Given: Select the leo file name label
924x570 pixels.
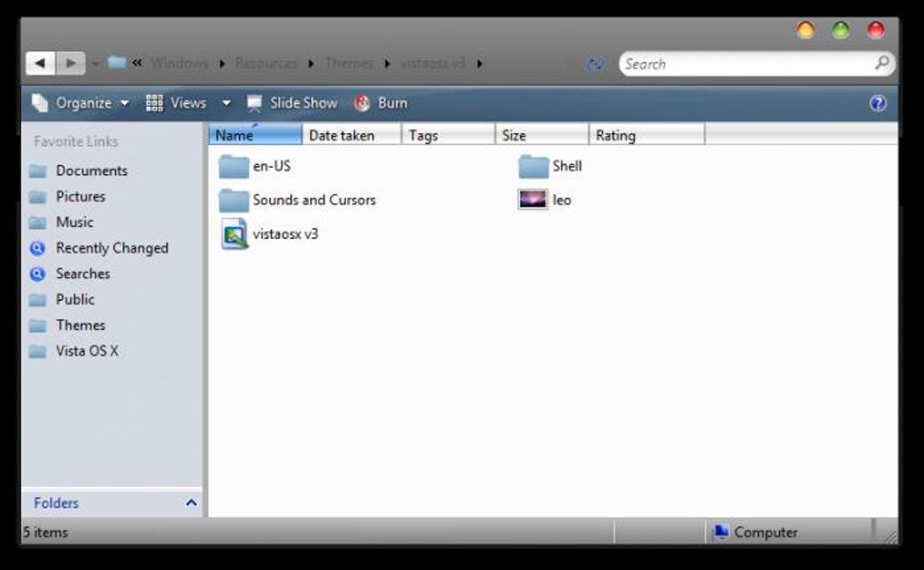Looking at the screenshot, I should coord(562,200).
